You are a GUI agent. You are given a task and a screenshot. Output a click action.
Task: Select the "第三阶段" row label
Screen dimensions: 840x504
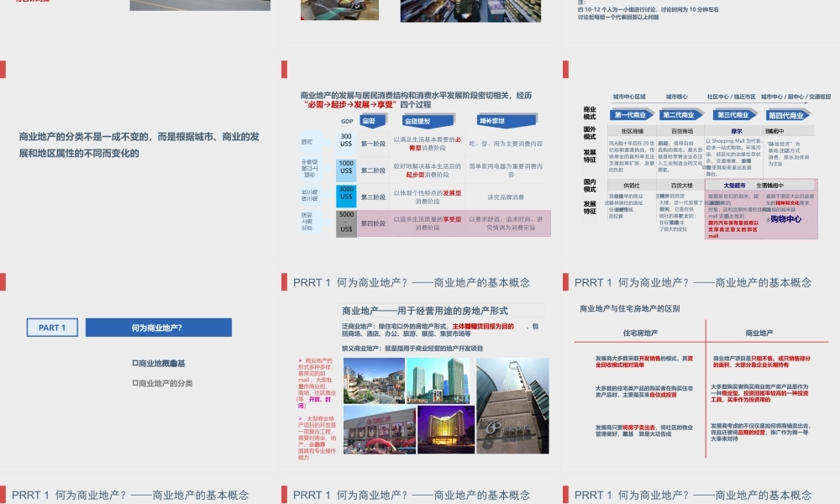click(373, 197)
